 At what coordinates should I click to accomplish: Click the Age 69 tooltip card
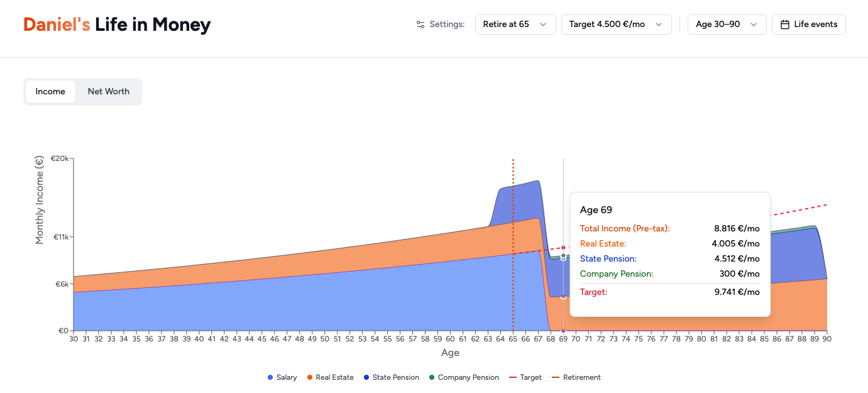point(669,254)
